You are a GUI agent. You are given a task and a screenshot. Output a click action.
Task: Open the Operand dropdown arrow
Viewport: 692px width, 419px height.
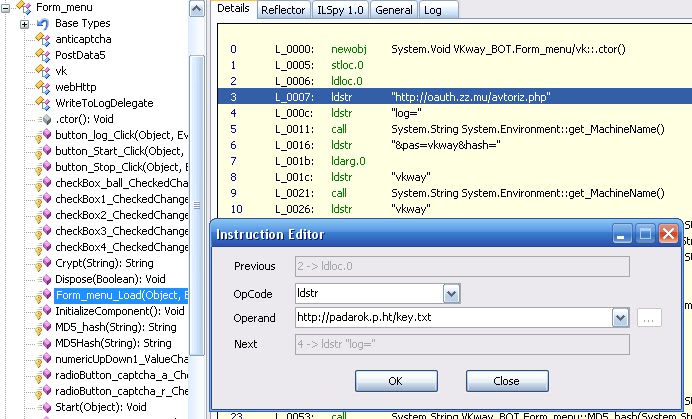[620, 317]
